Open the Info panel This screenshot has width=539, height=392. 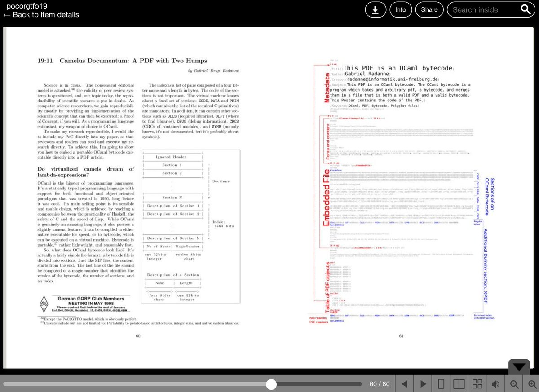coord(401,9)
